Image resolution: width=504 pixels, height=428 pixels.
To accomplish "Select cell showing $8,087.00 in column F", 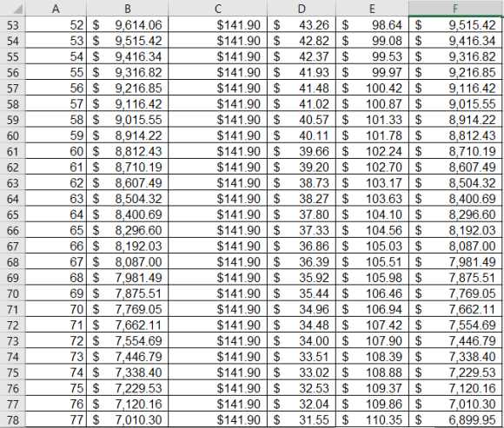I will 456,247.
